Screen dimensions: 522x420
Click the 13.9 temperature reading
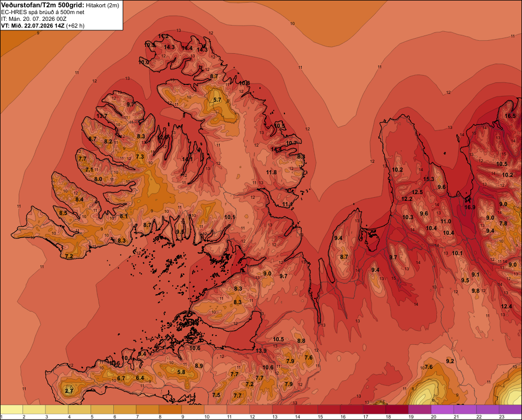click(x=261, y=351)
